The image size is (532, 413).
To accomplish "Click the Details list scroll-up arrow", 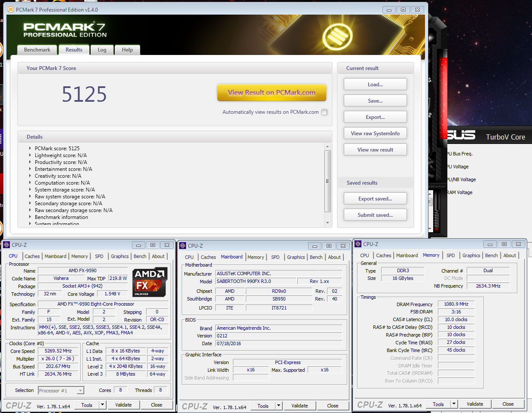I will click(x=327, y=146).
